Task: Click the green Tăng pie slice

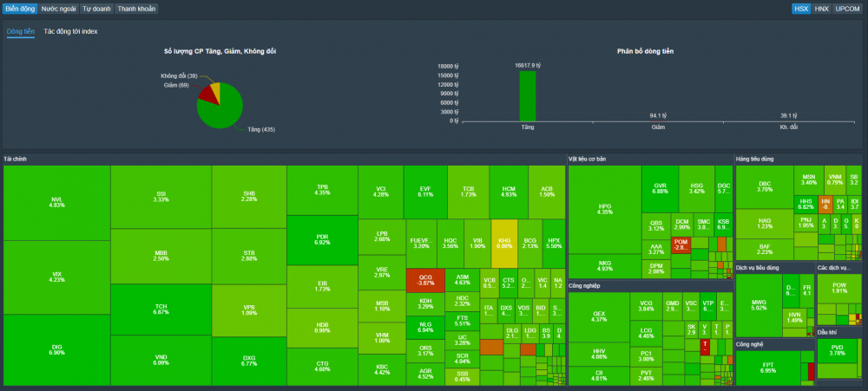Action: tap(221, 114)
